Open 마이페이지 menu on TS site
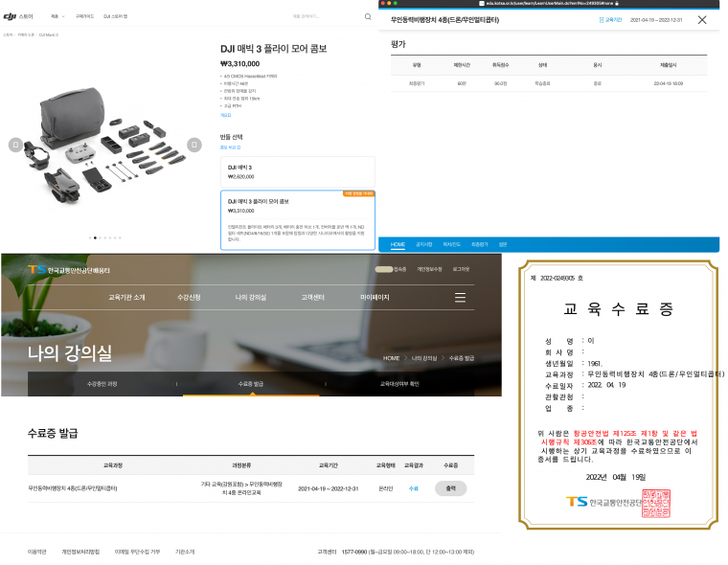The image size is (728, 565). pyautogui.click(x=375, y=297)
